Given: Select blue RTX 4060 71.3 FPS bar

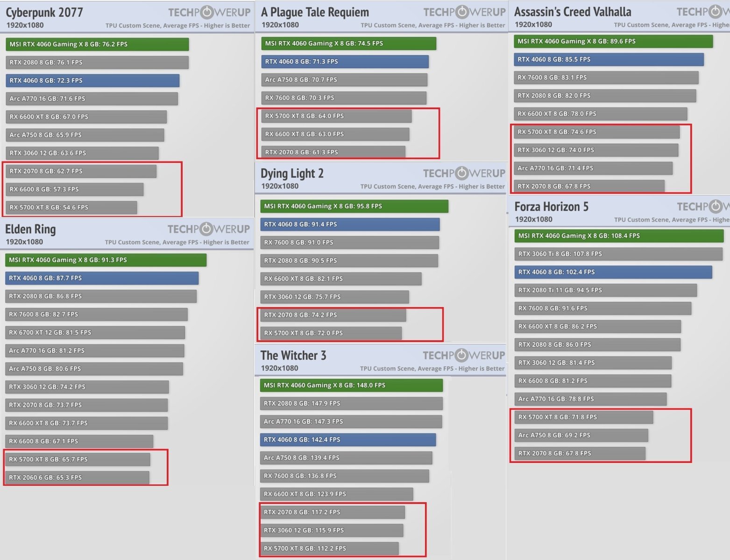Looking at the screenshot, I should [345, 62].
